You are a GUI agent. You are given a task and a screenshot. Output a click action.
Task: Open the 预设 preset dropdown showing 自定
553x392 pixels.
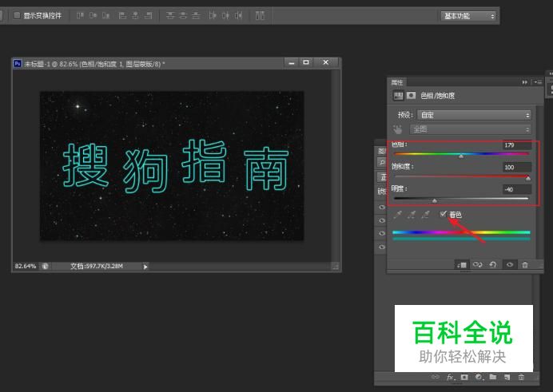pos(474,115)
